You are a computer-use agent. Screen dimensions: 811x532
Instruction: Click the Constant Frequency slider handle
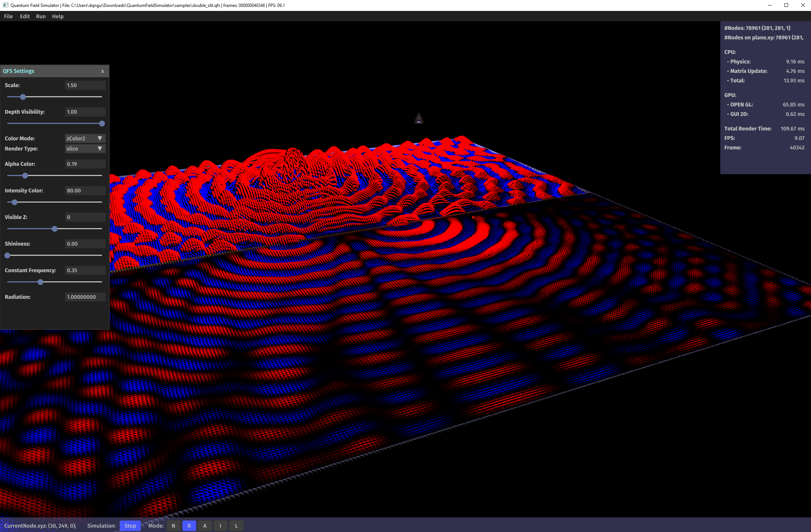pos(40,282)
